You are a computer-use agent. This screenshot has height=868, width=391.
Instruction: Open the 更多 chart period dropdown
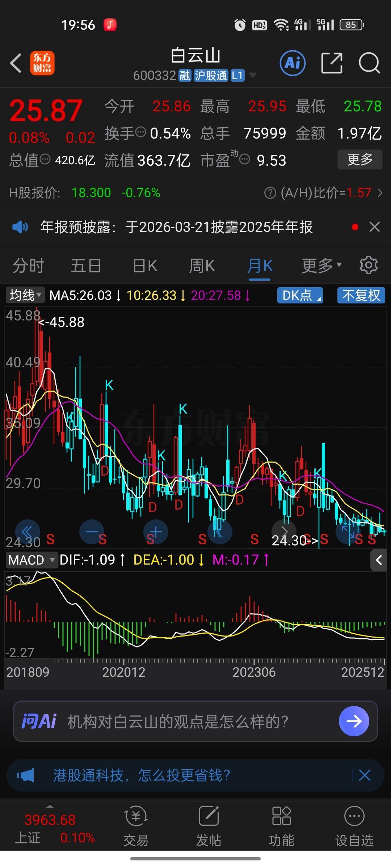tap(321, 265)
